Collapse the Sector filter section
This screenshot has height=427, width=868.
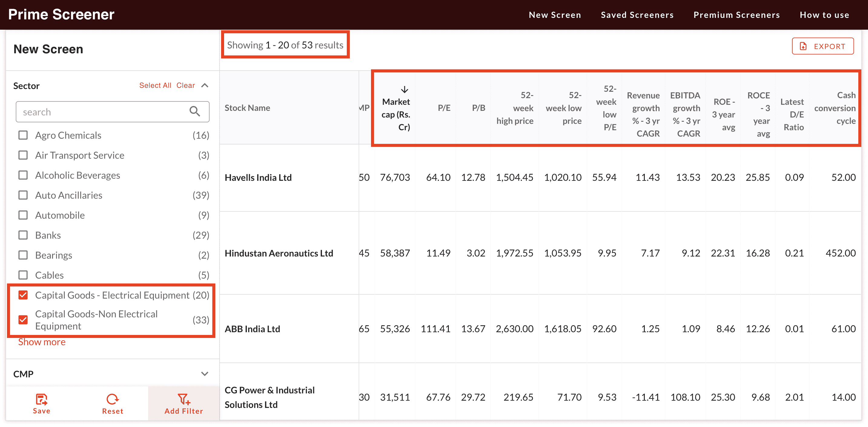204,85
